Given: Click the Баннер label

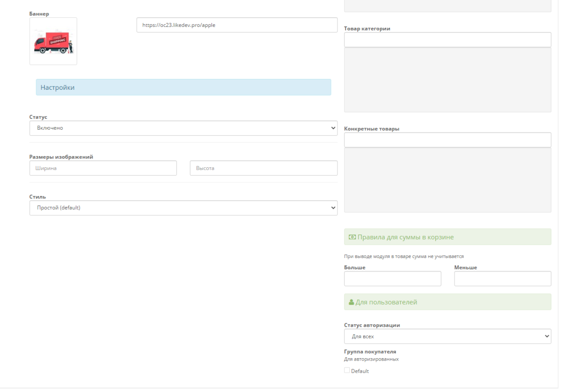Looking at the screenshot, I should 39,14.
